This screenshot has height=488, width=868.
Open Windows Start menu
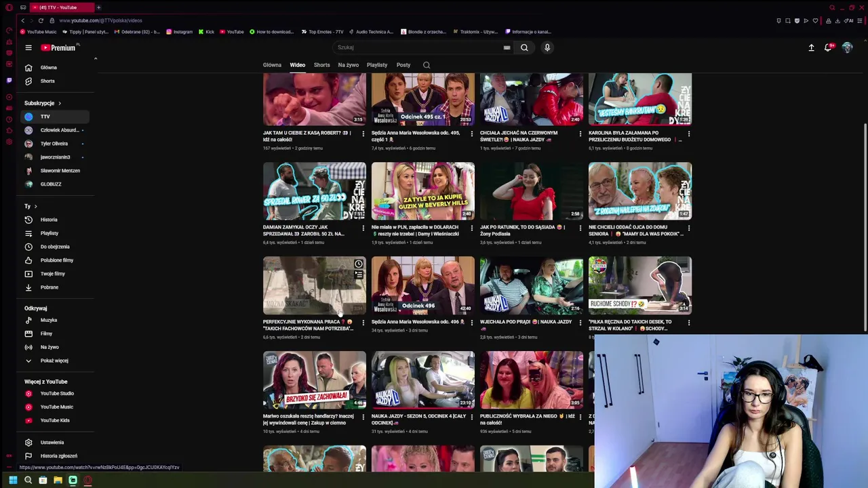(13, 480)
